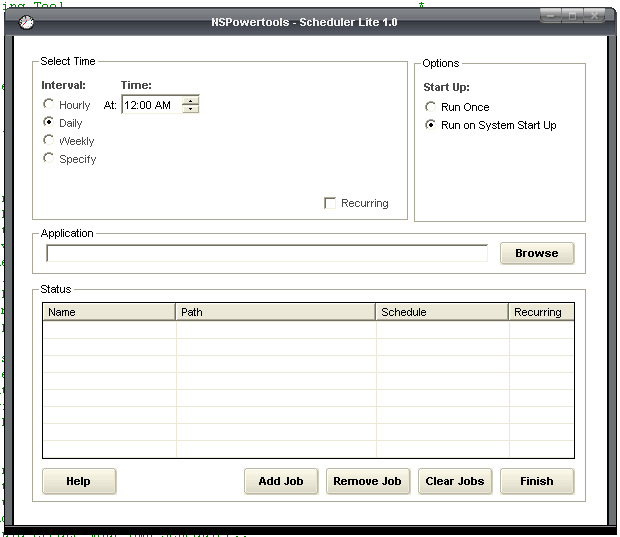Choose the Weekly interval radio button
Image resolution: width=620 pixels, height=537 pixels.
pos(49,141)
